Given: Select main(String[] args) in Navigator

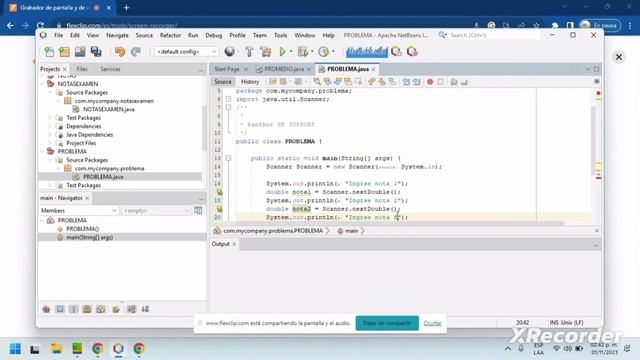Looking at the screenshot, I should click(89, 237).
